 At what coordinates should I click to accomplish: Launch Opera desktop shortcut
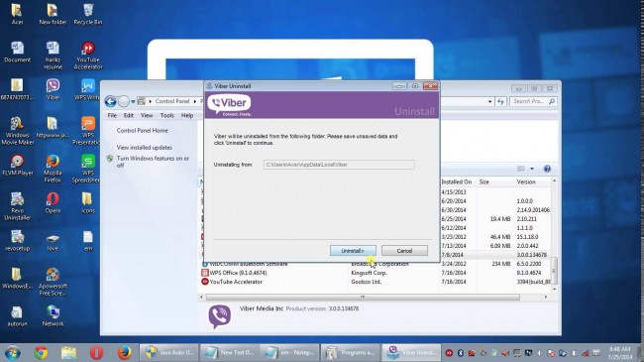pyautogui.click(x=53, y=202)
